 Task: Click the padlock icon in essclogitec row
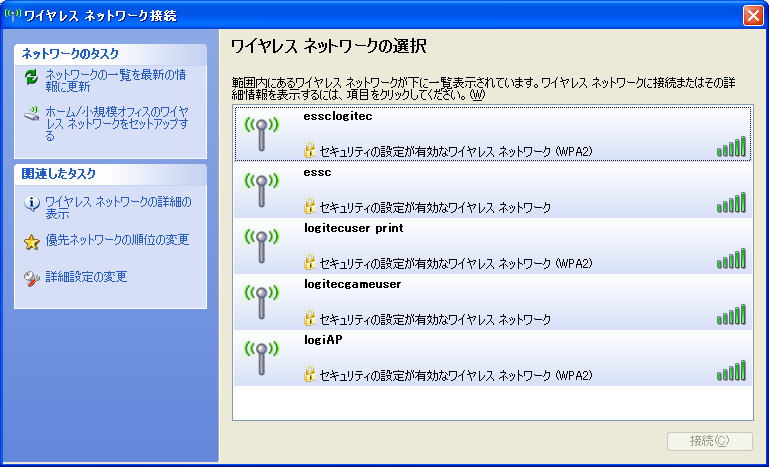click(309, 151)
